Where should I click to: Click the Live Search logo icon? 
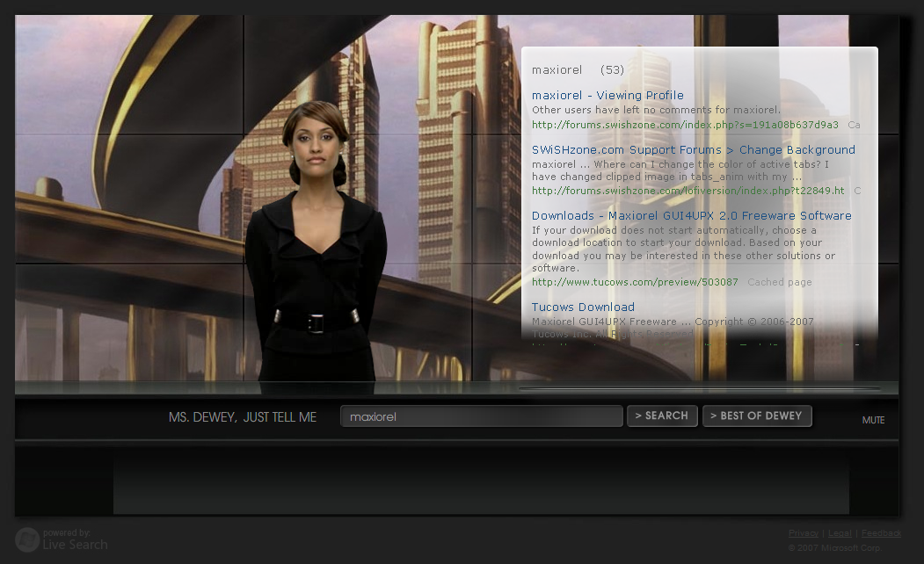point(27,539)
